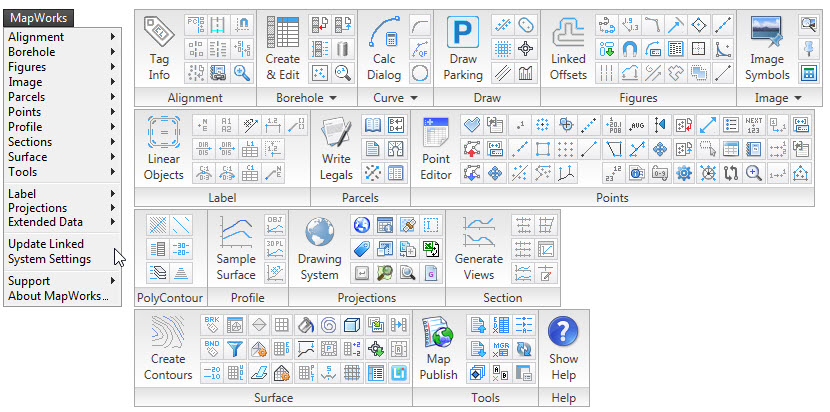The height and width of the screenshot is (412, 830).
Task: Open the Point Editor button
Action: 435,149
